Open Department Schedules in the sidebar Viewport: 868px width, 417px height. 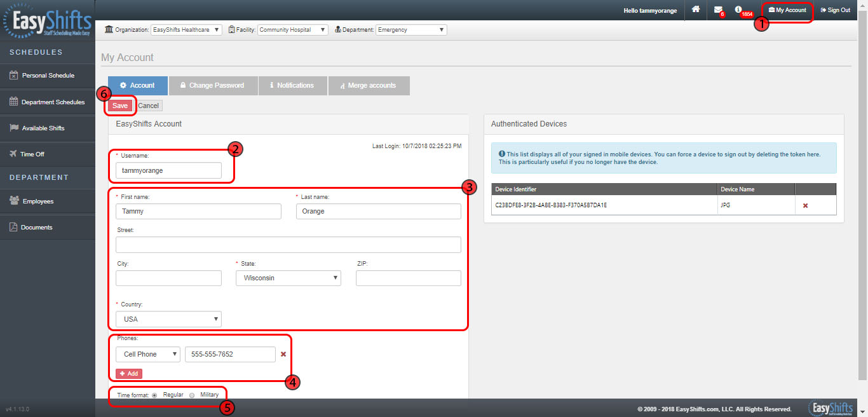46,102
